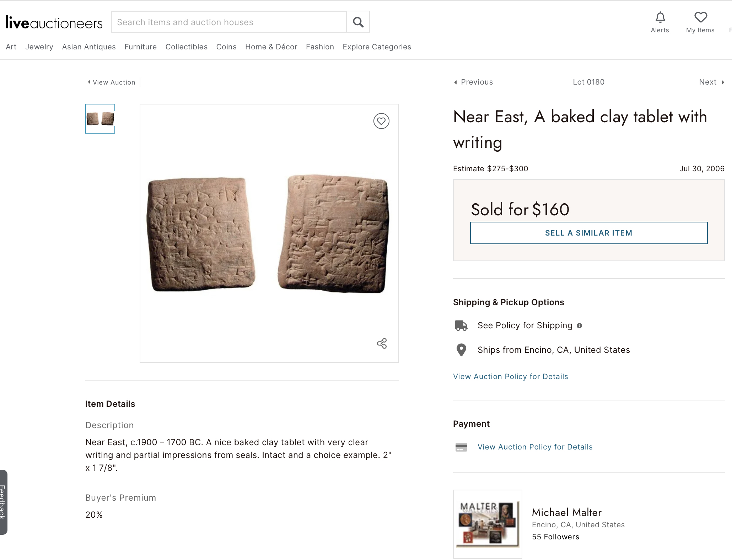732x560 pixels.
Task: Click the Michael Malter auctioneer logo
Action: tap(488, 524)
